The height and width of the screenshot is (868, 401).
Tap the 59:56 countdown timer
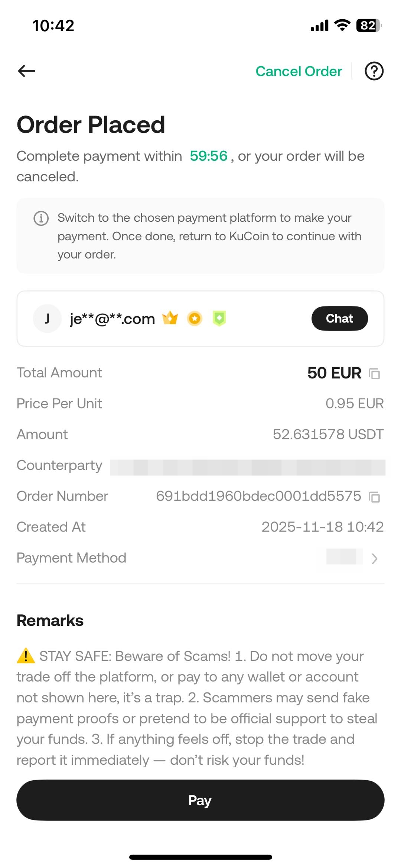point(208,156)
